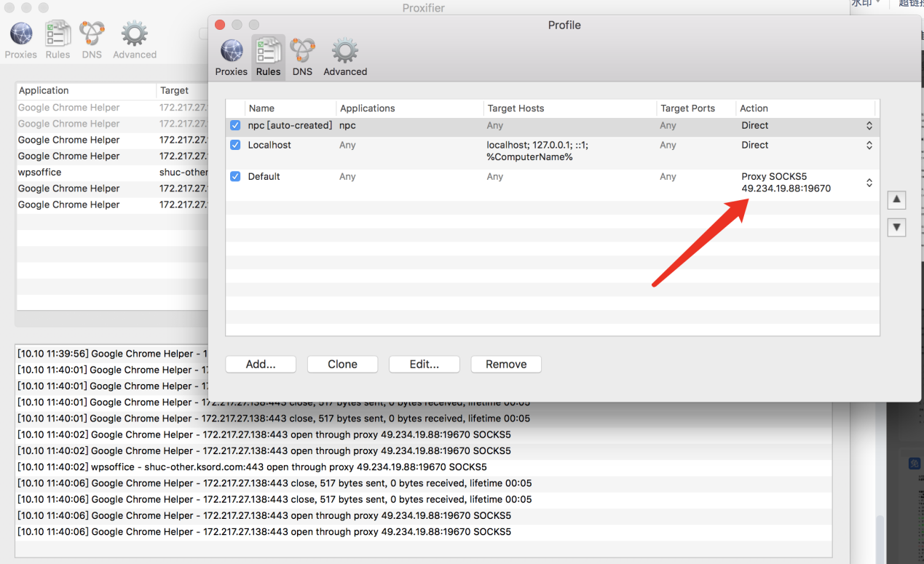924x564 pixels.
Task: Open Advanced gear in Profile window toolbar
Action: [345, 57]
